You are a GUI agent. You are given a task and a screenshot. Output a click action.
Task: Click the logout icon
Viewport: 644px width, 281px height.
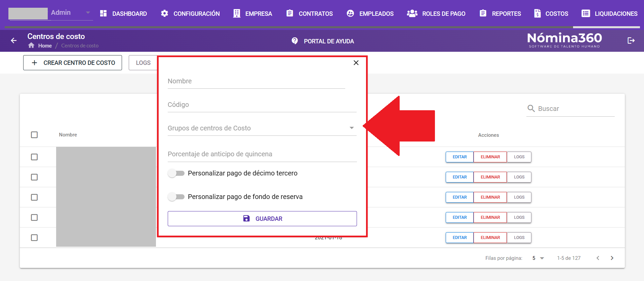tap(631, 41)
